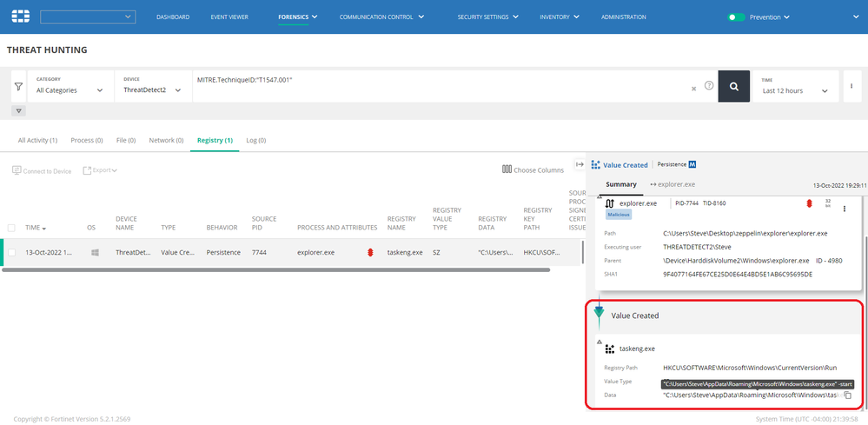Screen dimensions: 868x425
Task: Toggle the Prevention mode switch
Action: (x=737, y=17)
